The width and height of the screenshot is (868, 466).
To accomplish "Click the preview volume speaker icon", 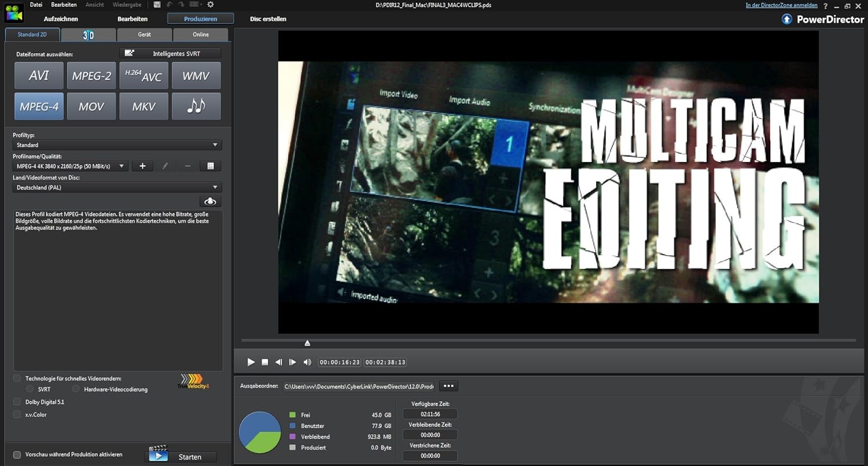I will click(x=307, y=362).
